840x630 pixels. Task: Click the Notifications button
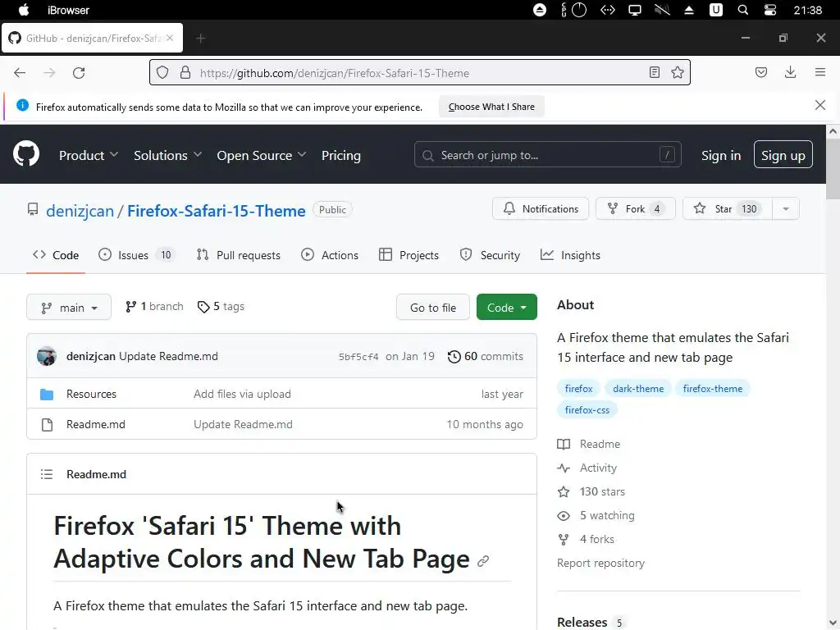[541, 209]
